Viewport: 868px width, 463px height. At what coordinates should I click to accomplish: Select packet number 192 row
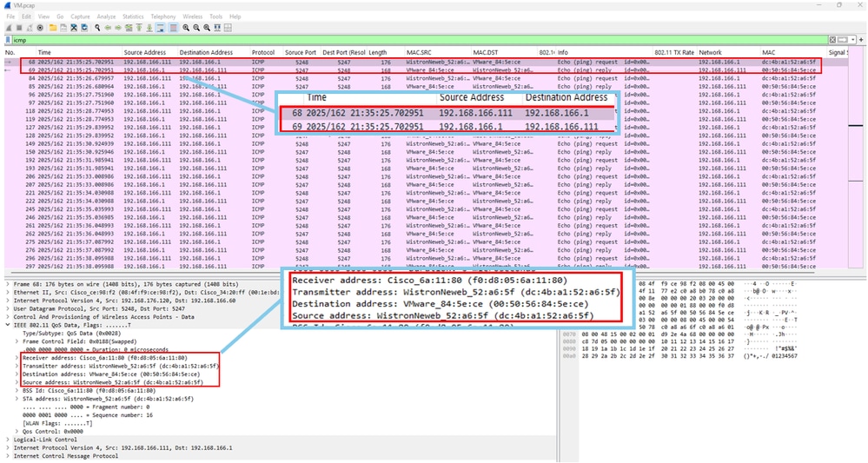[x=427, y=160]
